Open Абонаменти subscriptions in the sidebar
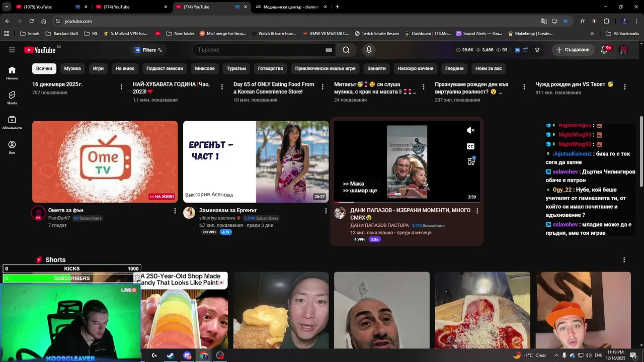The width and height of the screenshot is (644, 362). click(x=12, y=123)
